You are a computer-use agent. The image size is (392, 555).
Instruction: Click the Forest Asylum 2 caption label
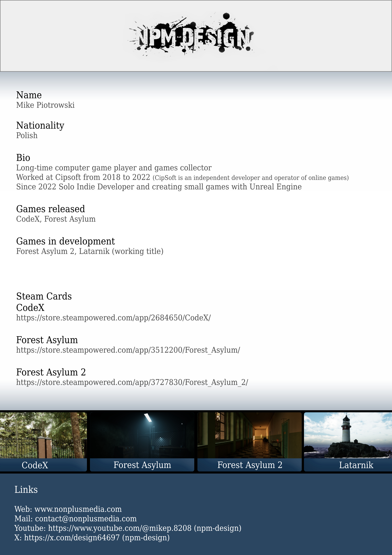point(250,465)
